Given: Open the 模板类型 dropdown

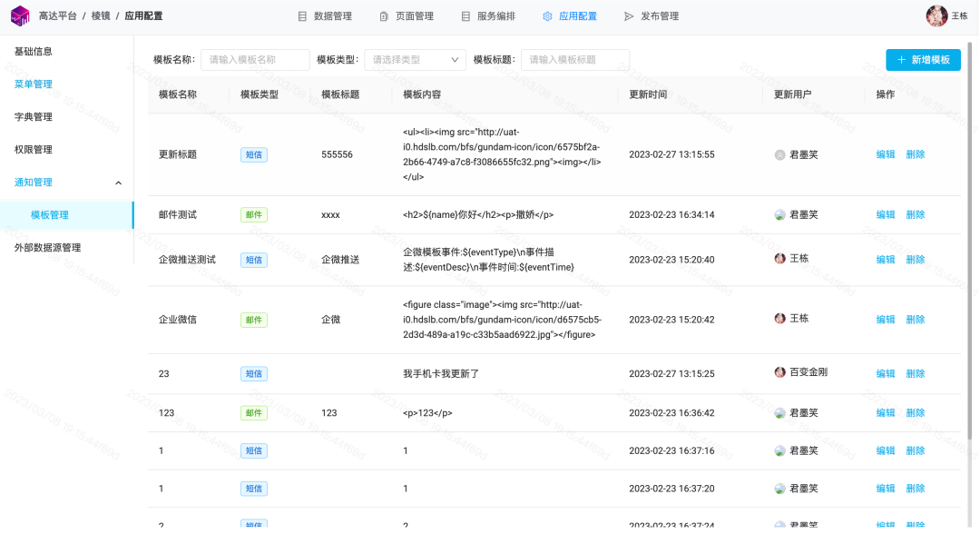Looking at the screenshot, I should (x=415, y=60).
